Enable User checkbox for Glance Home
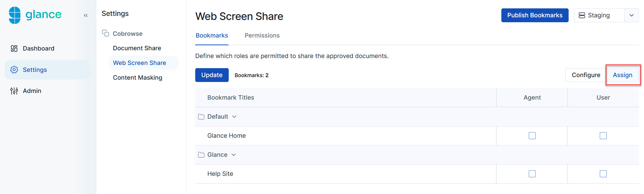Viewport: 644px width, 194px height. click(603, 136)
